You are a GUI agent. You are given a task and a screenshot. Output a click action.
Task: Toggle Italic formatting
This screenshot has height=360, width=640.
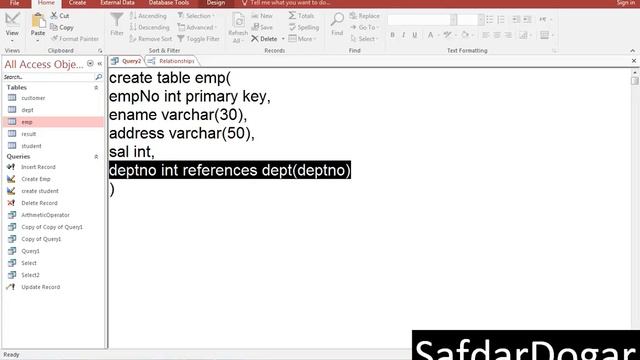point(403,35)
